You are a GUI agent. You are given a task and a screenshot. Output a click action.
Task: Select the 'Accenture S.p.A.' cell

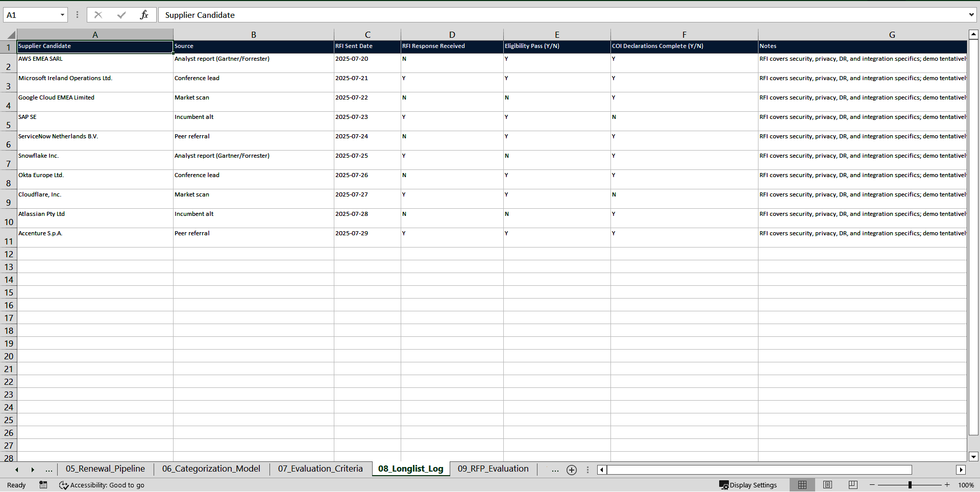tap(95, 238)
